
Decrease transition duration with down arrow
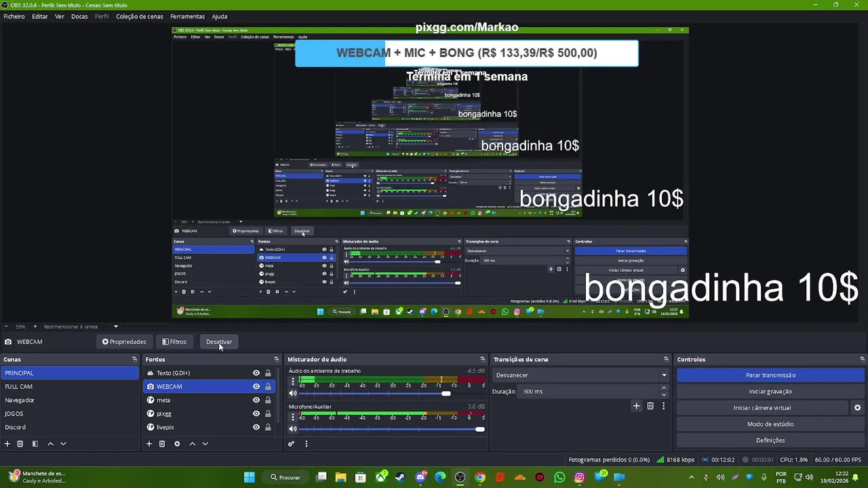click(x=664, y=394)
